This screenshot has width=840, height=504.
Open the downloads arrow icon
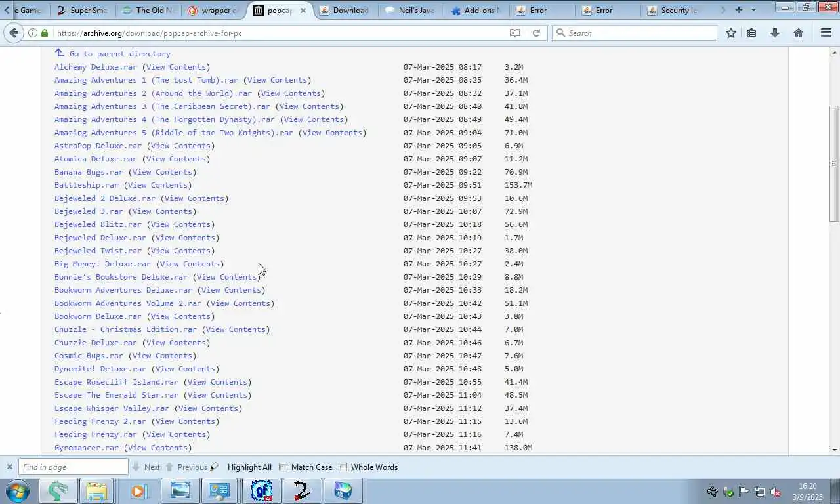click(x=775, y=33)
